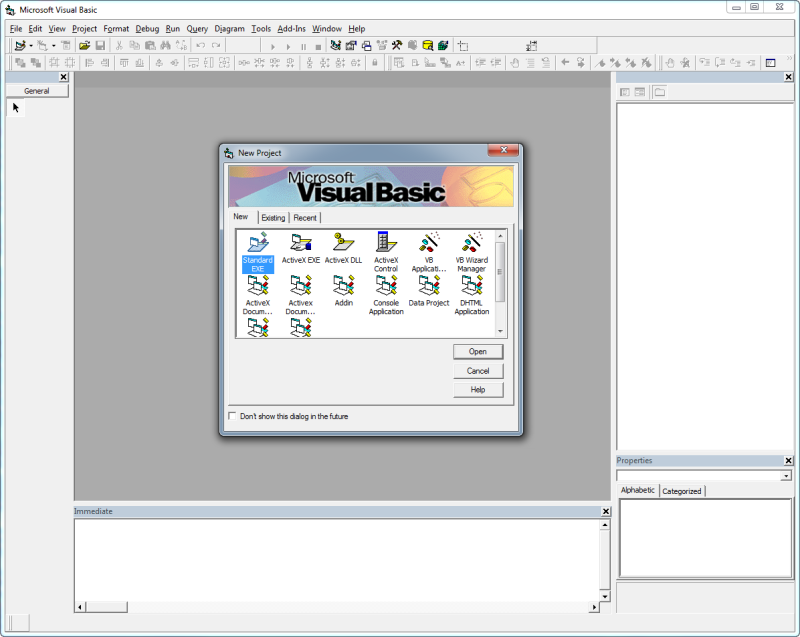Image resolution: width=800 pixels, height=637 pixels.
Task: Open the Debug menu
Action: point(146,28)
